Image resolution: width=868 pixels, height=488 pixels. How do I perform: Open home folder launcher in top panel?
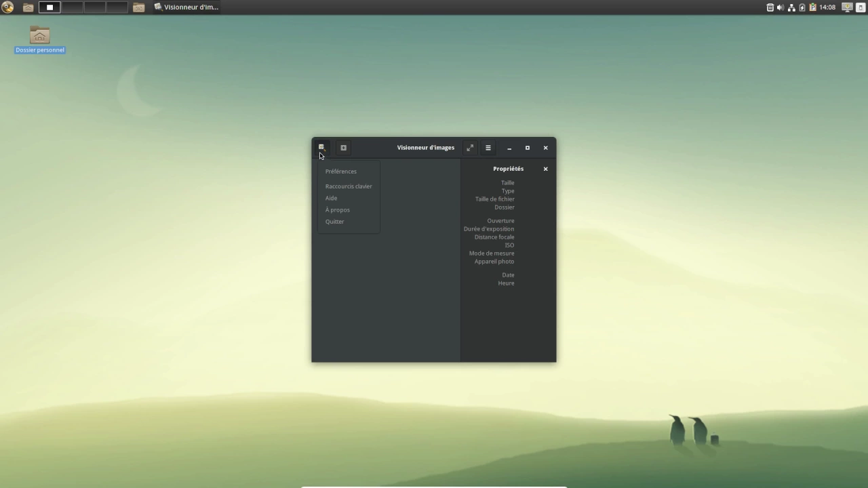coord(28,7)
